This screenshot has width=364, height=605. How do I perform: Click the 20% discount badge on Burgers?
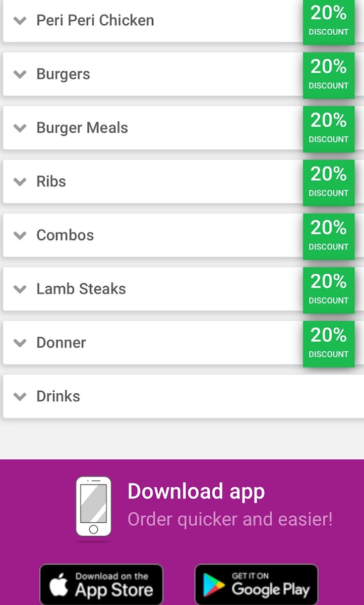(x=328, y=75)
